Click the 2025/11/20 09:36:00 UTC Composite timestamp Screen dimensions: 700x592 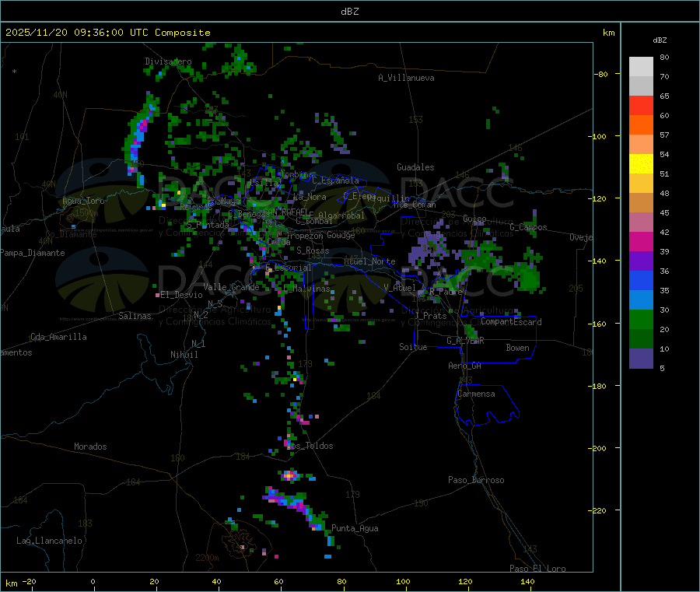pyautogui.click(x=107, y=33)
